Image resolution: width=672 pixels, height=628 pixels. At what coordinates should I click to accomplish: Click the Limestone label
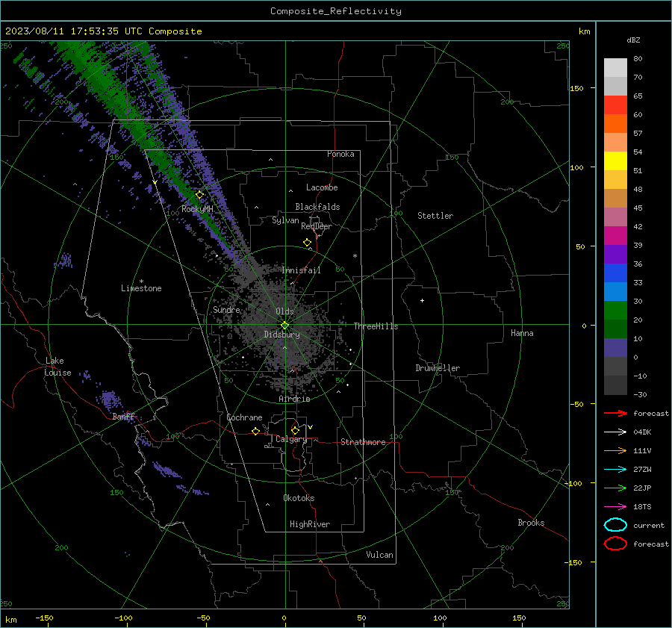(141, 288)
